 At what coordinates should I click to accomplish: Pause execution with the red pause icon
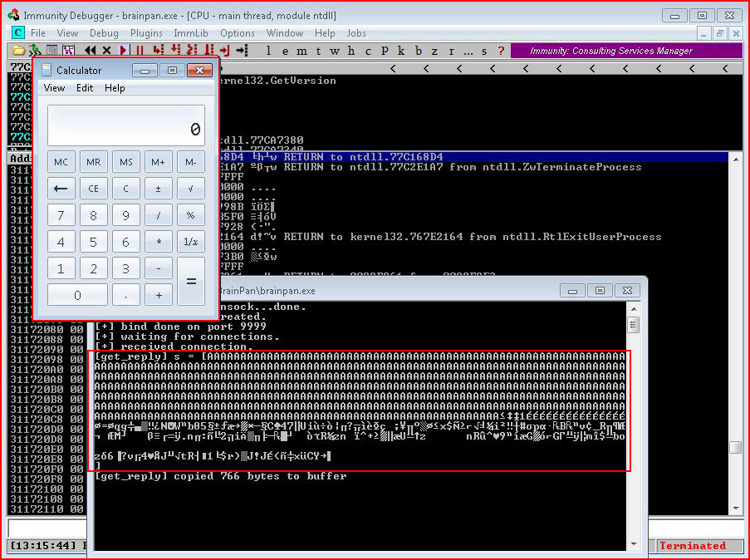140,50
